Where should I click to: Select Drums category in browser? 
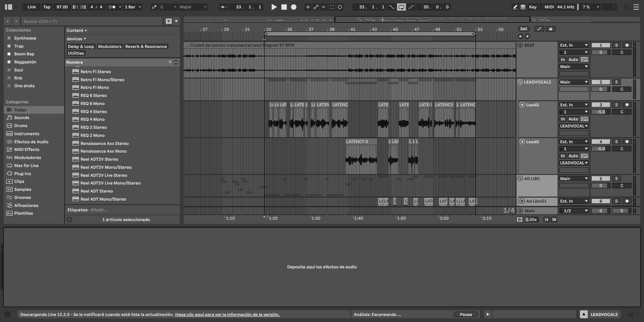click(x=21, y=126)
